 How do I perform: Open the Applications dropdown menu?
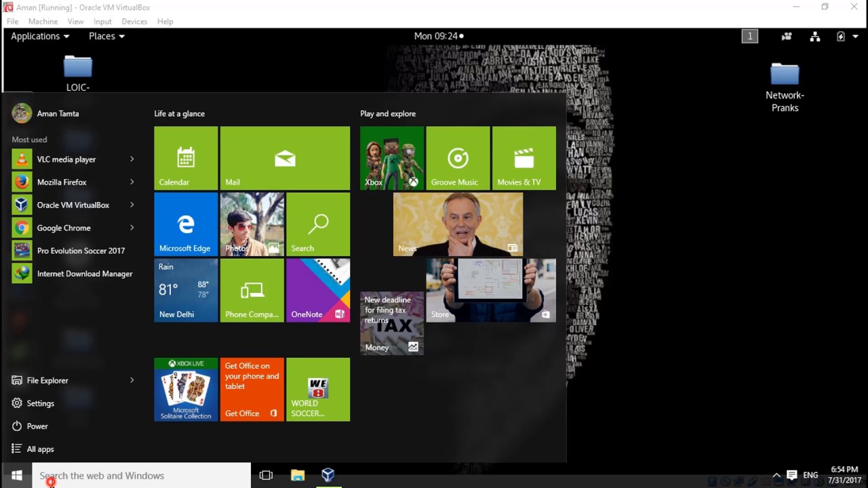coord(40,36)
